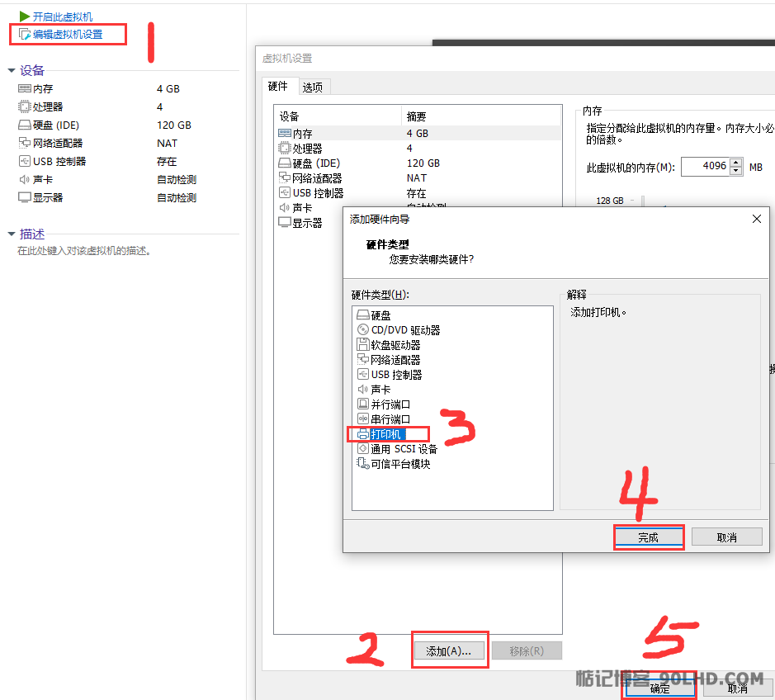Choose 声卡 icon in wizard list

(x=363, y=390)
